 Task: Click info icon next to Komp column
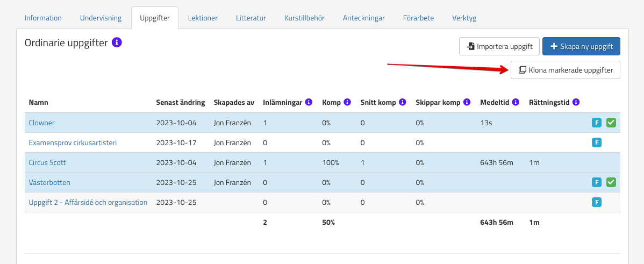point(347,102)
